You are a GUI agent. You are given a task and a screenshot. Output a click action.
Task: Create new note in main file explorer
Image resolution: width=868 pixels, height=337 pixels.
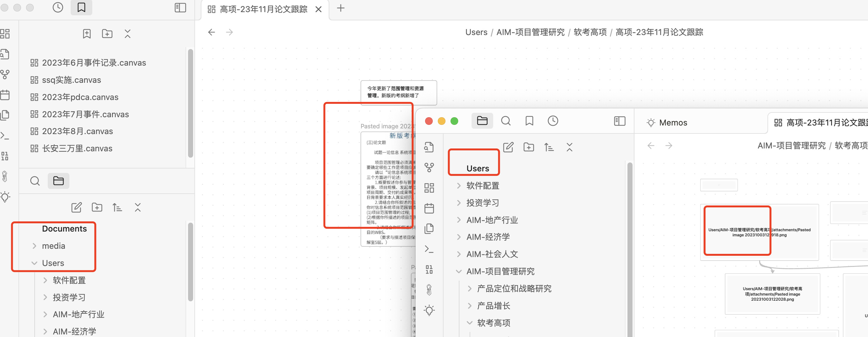click(76, 207)
